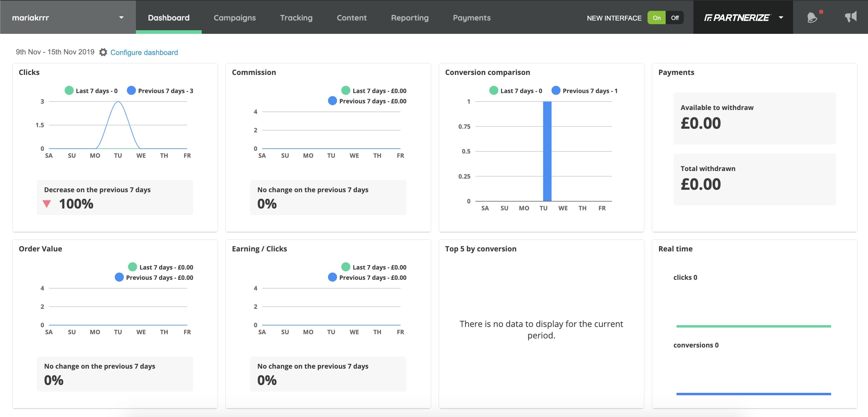Image resolution: width=868 pixels, height=417 pixels.
Task: Click the announcements megaphone icon
Action: tap(850, 17)
